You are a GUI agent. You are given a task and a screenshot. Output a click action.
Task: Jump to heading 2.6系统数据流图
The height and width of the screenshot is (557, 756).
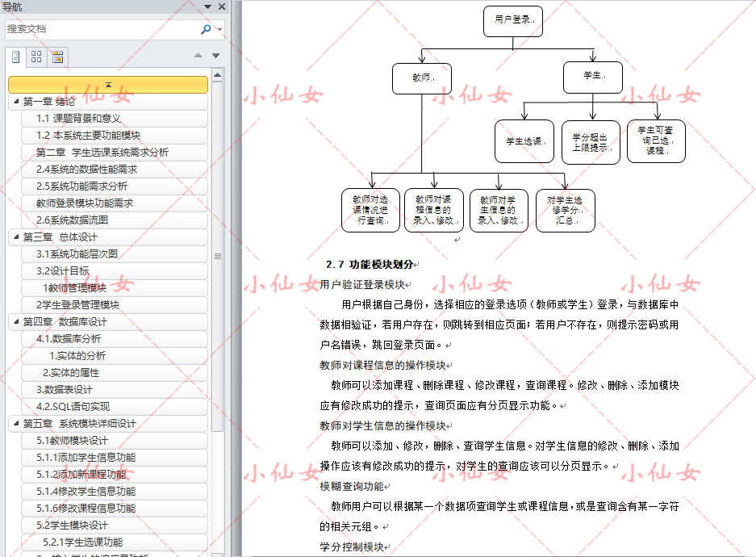[x=115, y=220]
